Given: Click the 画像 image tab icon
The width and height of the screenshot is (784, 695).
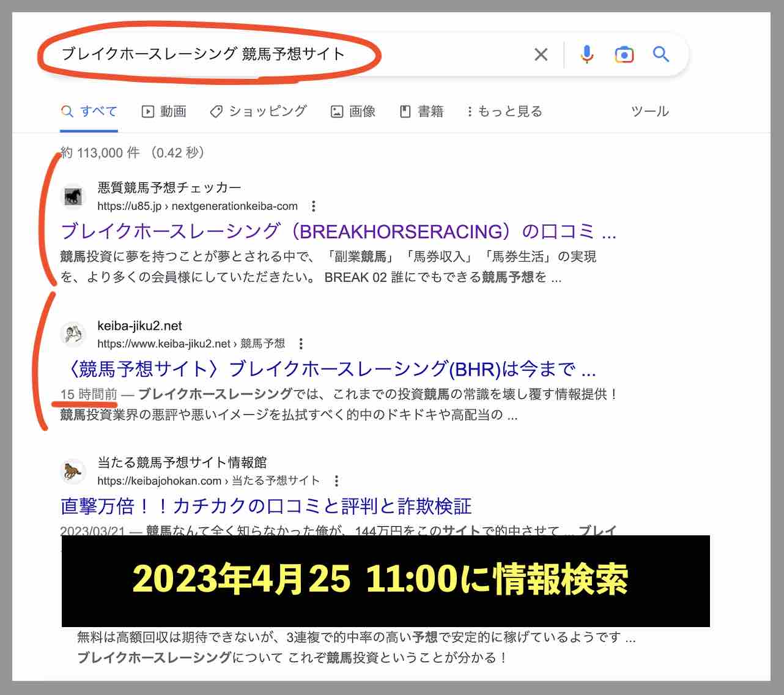Looking at the screenshot, I should [337, 111].
